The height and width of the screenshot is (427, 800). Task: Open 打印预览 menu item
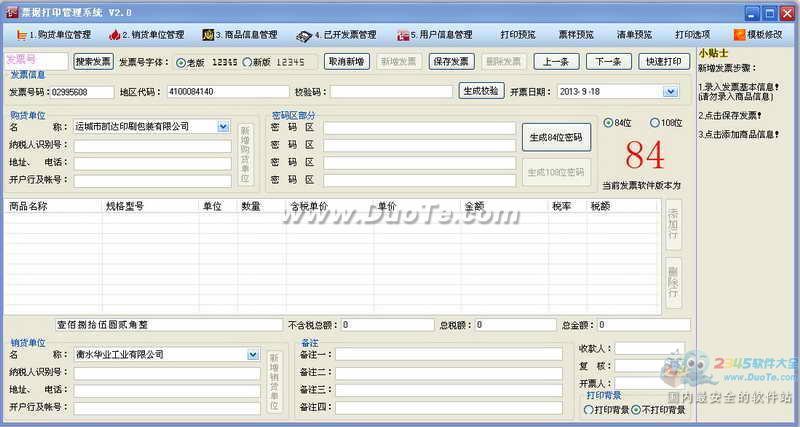pos(518,35)
